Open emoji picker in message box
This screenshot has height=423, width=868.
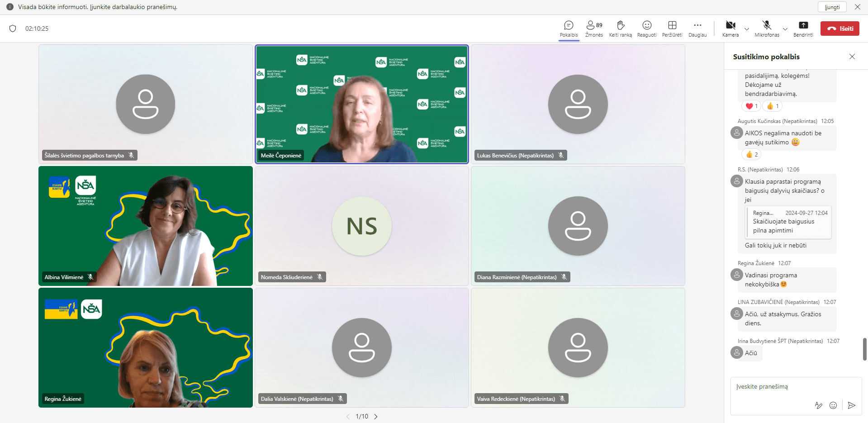(833, 405)
